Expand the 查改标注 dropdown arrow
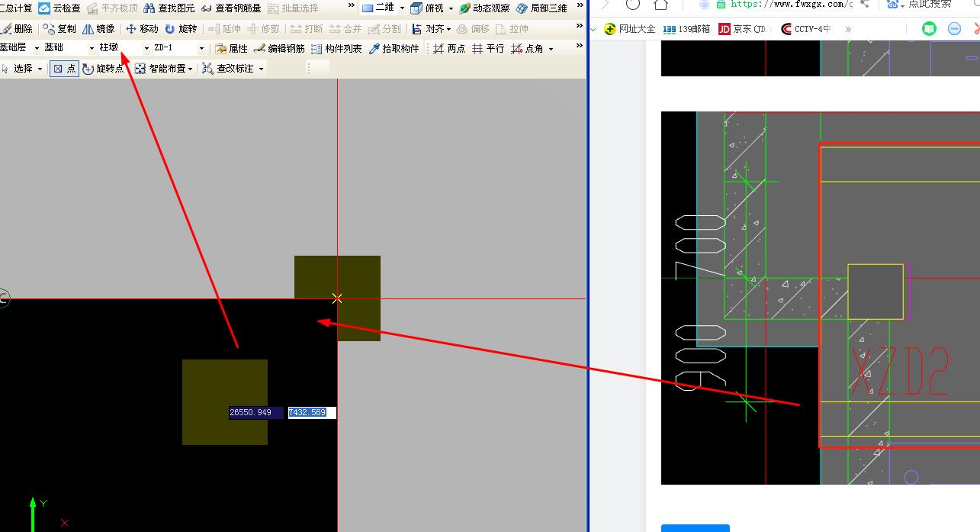The width and height of the screenshot is (980, 532). (x=261, y=69)
